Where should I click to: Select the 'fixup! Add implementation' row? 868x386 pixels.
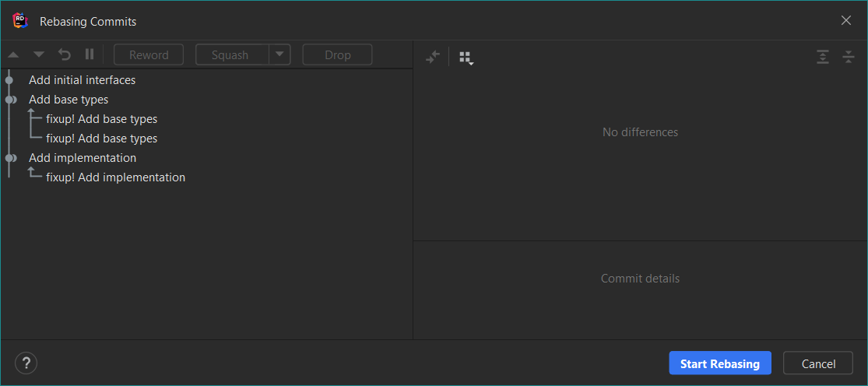pyautogui.click(x=206, y=177)
